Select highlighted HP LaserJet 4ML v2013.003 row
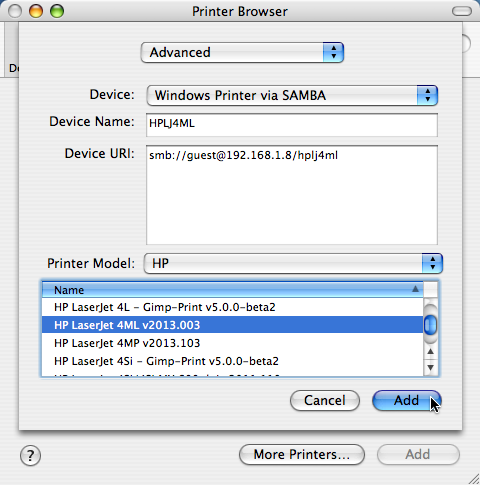 click(232, 325)
